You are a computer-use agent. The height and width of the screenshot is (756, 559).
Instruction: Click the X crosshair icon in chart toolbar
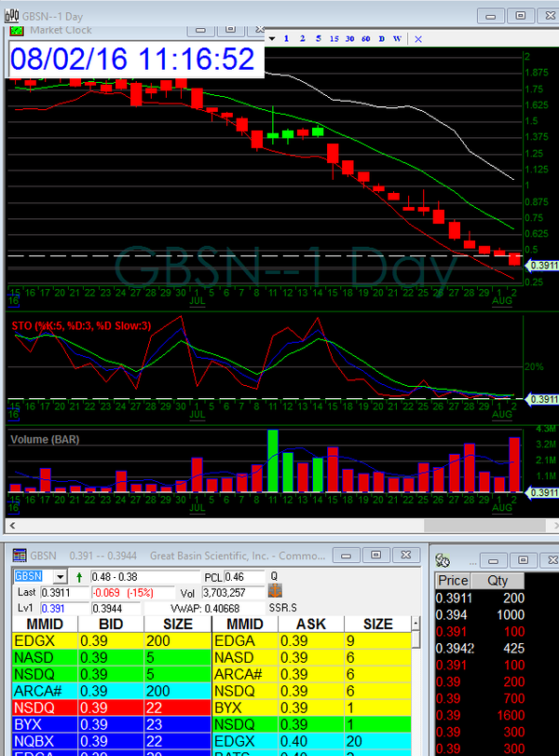(418, 39)
